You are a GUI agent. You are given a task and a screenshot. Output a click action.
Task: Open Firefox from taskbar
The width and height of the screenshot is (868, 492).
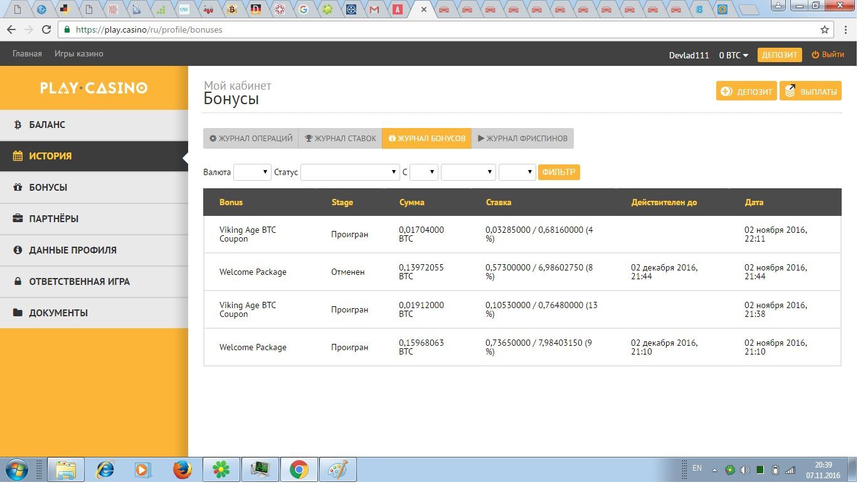(x=183, y=469)
